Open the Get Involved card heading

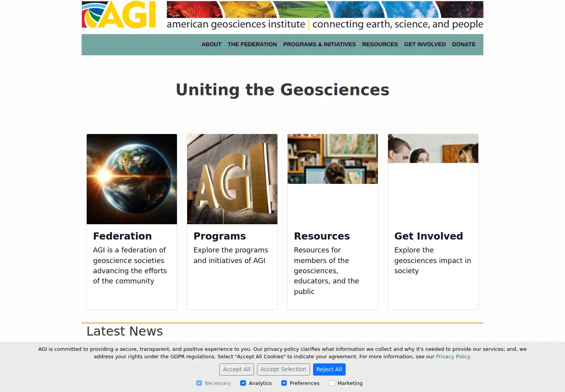click(428, 236)
